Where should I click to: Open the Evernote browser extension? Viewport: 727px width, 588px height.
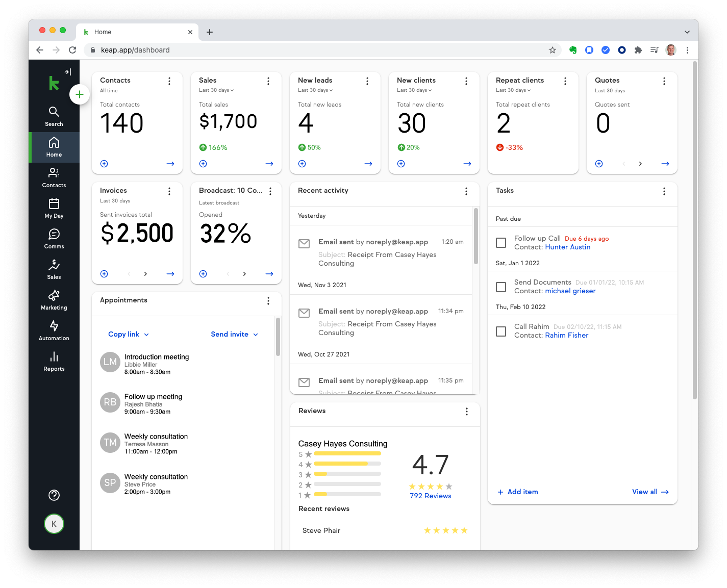tap(573, 50)
